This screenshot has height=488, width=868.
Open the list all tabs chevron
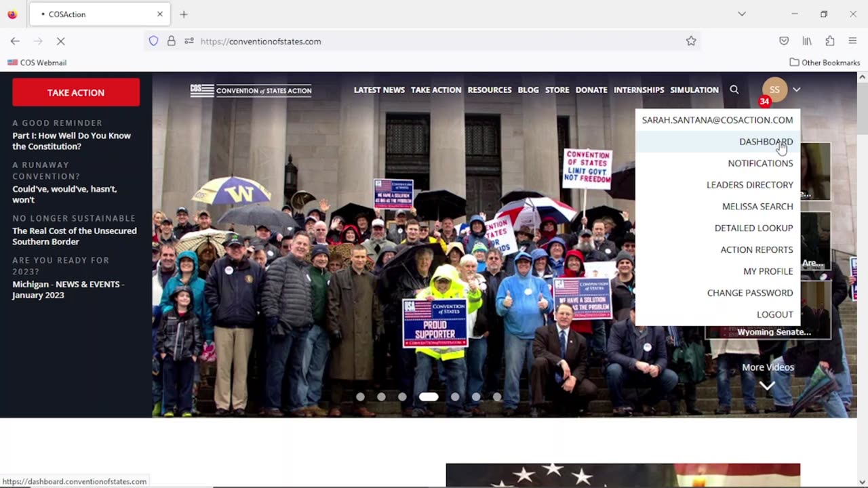pos(742,14)
